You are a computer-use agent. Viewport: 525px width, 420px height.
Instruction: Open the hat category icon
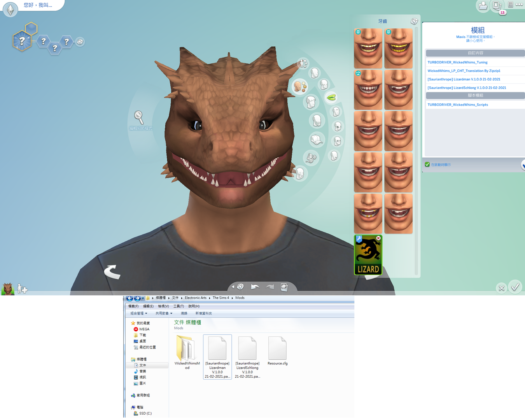[317, 140]
